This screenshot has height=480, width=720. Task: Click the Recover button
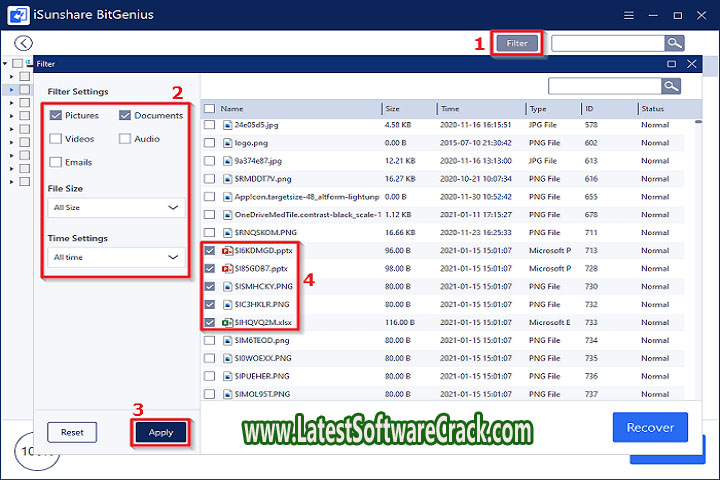[649, 427]
